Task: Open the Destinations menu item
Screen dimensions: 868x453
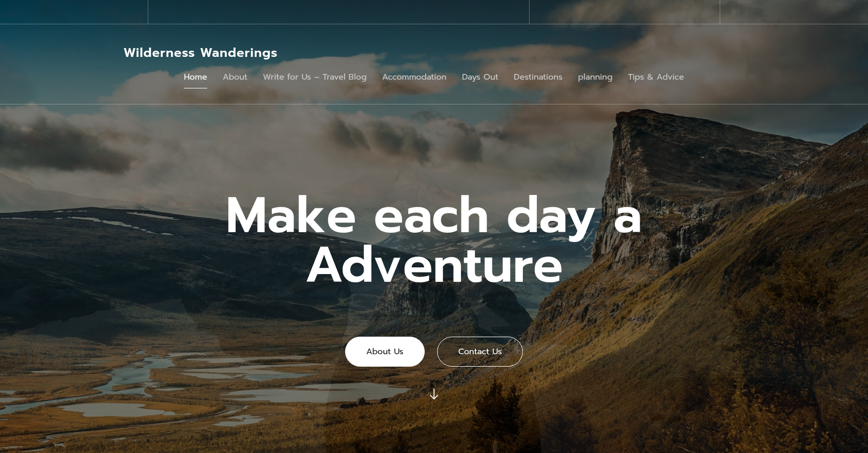Action: (538, 77)
